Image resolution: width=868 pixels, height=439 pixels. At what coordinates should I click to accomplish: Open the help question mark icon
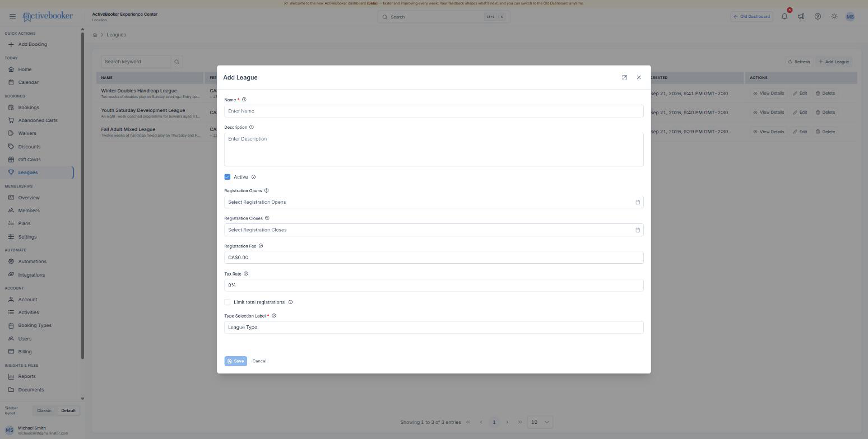pyautogui.click(x=818, y=17)
